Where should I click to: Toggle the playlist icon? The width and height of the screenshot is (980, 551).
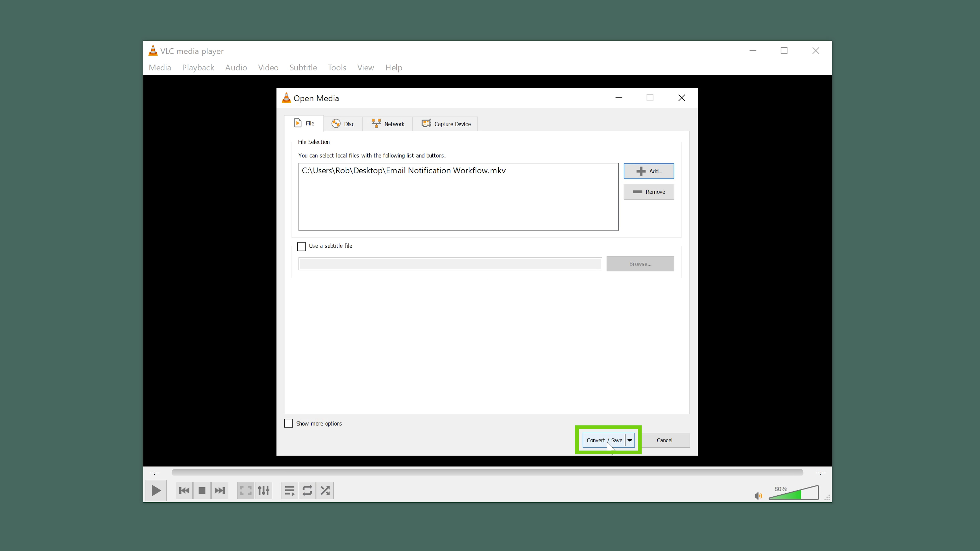(x=289, y=491)
